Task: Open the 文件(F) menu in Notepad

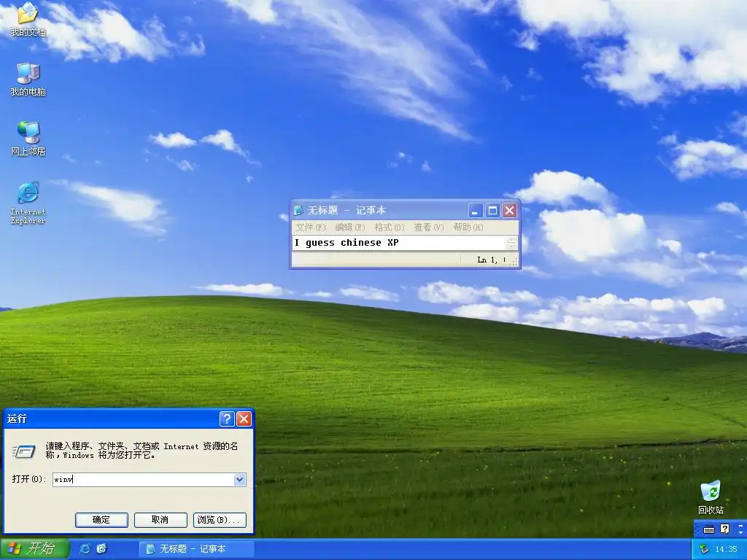Action: [310, 227]
